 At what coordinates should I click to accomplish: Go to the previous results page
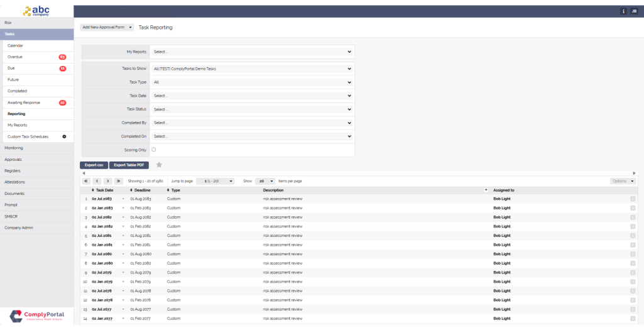point(97,181)
